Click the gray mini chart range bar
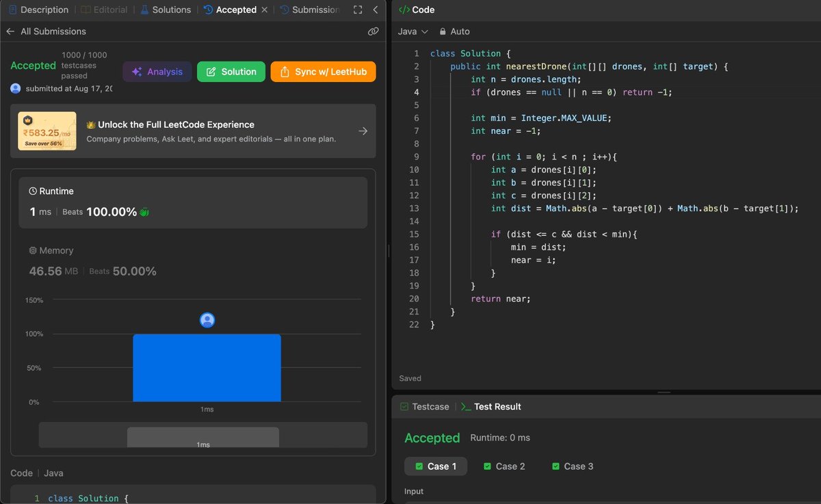Screen dimensions: 821x504 203,438
